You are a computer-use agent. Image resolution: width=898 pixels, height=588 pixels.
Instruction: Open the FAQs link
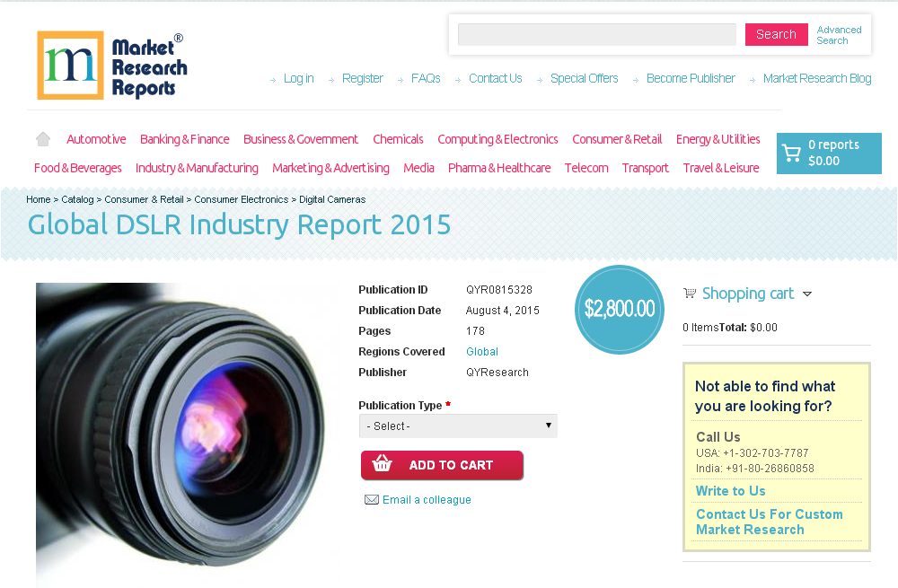click(x=426, y=78)
